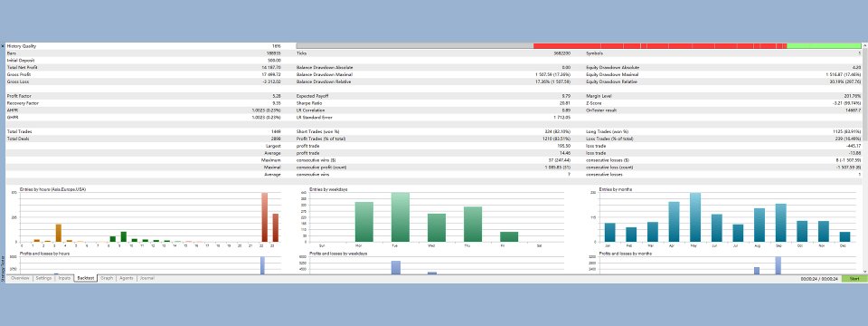The image size is (868, 326).
Task: Select the Total Deals label
Action: click(x=18, y=139)
